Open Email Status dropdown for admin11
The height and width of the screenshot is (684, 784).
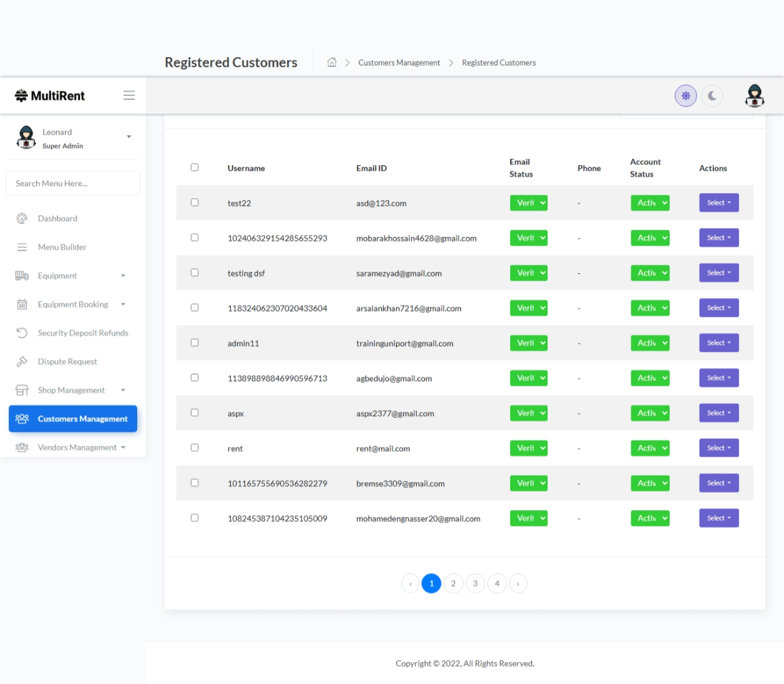(x=529, y=343)
